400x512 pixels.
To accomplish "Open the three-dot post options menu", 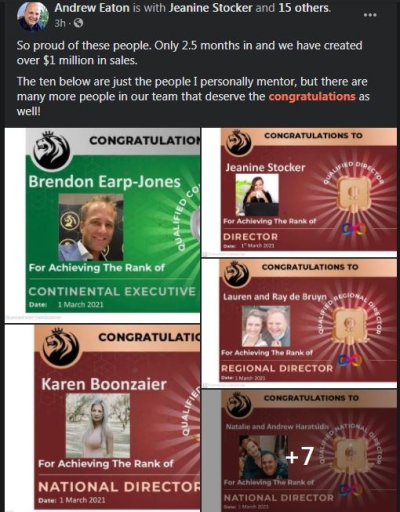I will [x=370, y=15].
